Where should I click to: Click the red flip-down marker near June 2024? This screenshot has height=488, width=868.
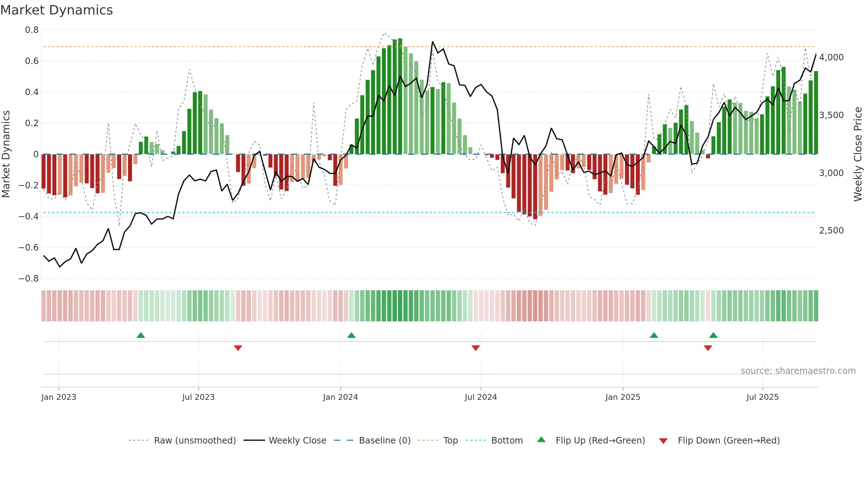476,348
